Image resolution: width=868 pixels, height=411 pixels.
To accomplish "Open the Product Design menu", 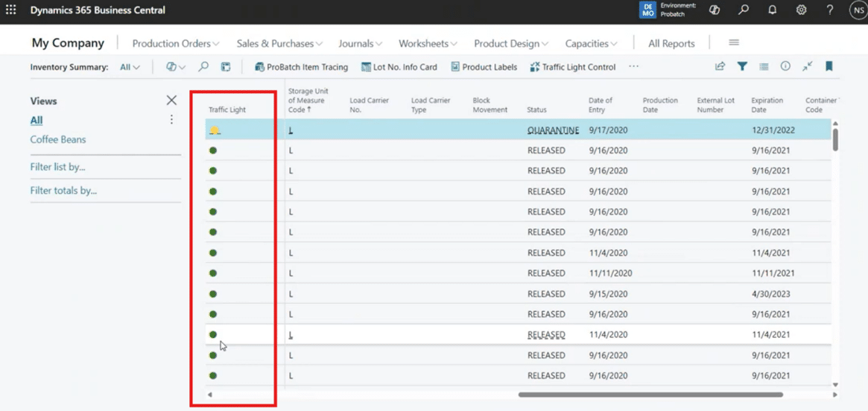I will click(x=510, y=43).
